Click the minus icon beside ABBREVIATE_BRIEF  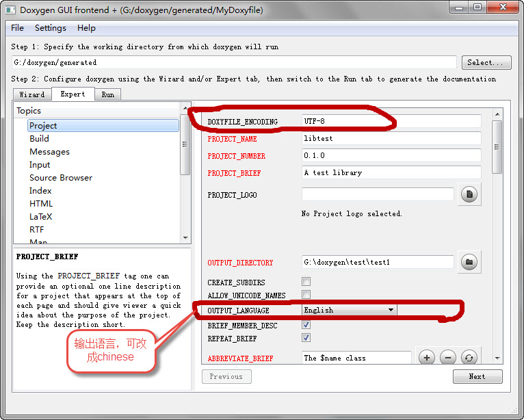(x=448, y=358)
